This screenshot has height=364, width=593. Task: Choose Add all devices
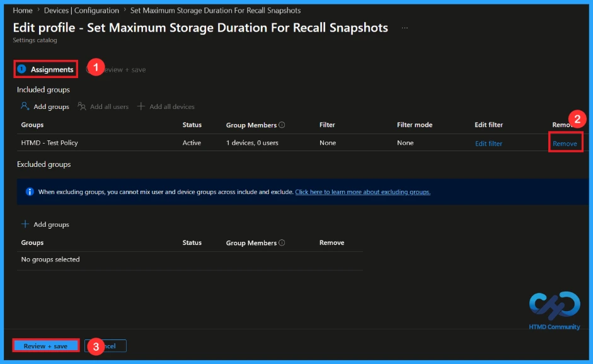click(166, 106)
